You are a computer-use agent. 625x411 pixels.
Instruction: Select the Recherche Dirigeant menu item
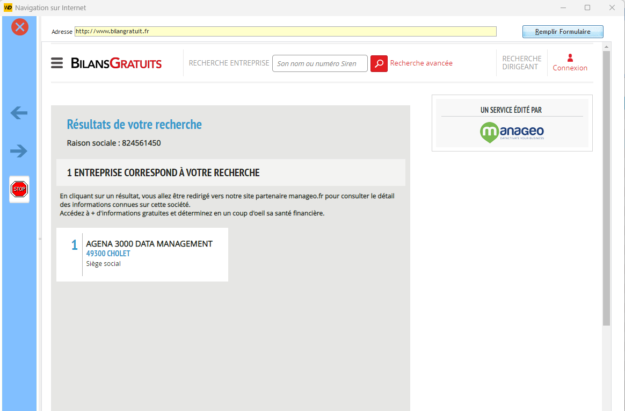[x=521, y=63]
